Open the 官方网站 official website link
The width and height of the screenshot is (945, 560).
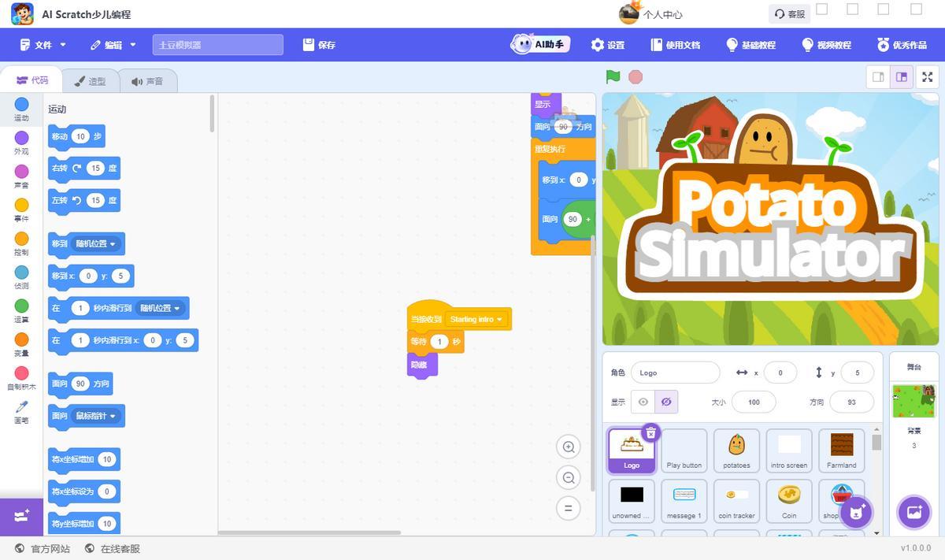click(43, 548)
